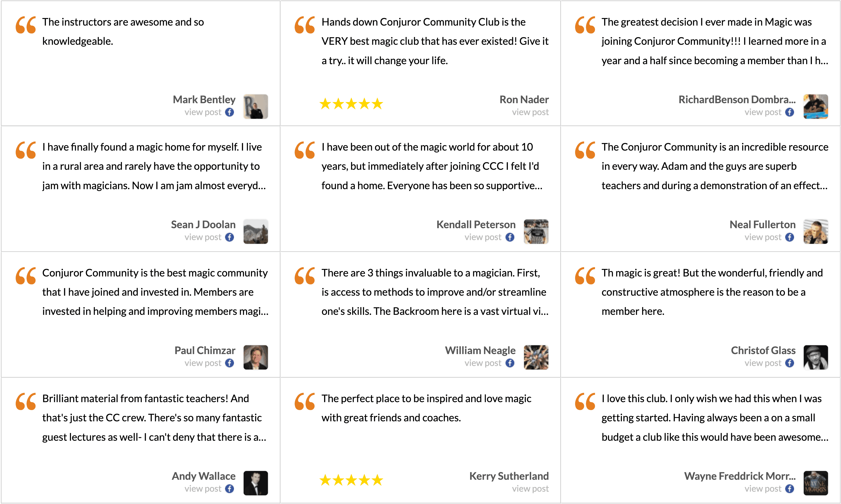Click Facebook icon under Sean J Doolan

[x=230, y=237]
